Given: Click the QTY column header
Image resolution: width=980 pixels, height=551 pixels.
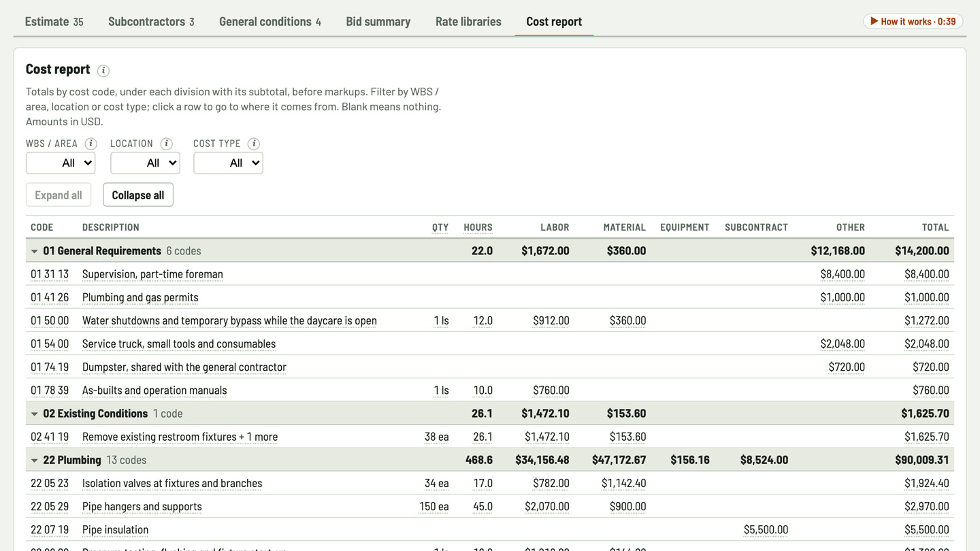Looking at the screenshot, I should [440, 227].
